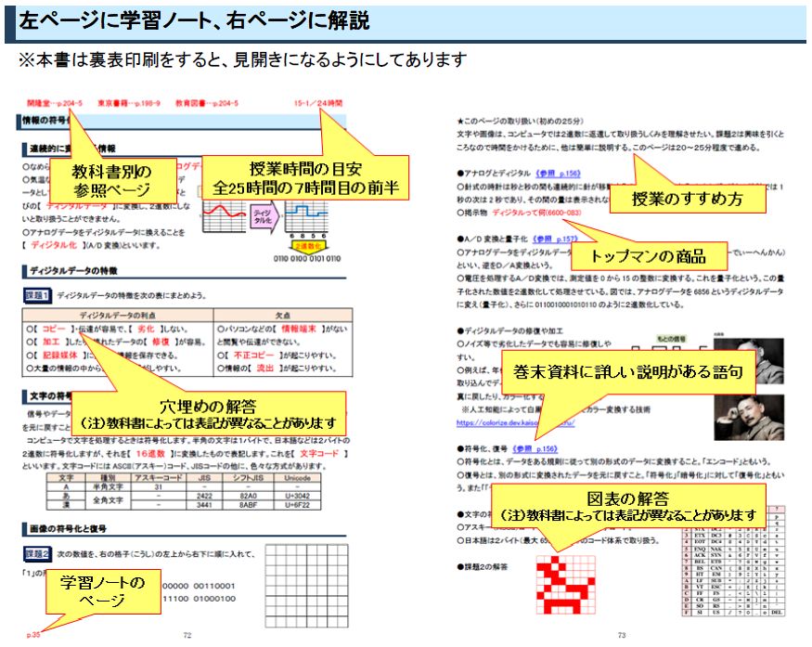Screen dimensions: 812x647
Task: Click the callout 授業のすすめ方
Action: [x=688, y=199]
